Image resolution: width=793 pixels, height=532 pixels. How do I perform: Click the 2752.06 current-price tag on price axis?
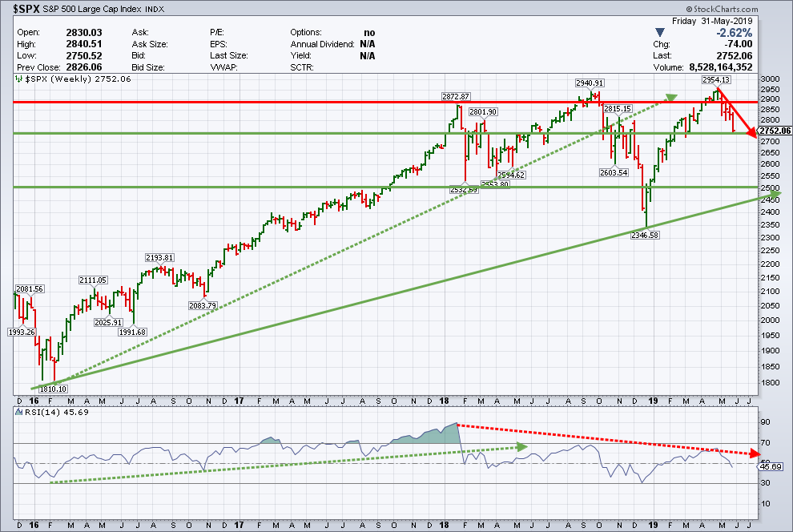(775, 131)
